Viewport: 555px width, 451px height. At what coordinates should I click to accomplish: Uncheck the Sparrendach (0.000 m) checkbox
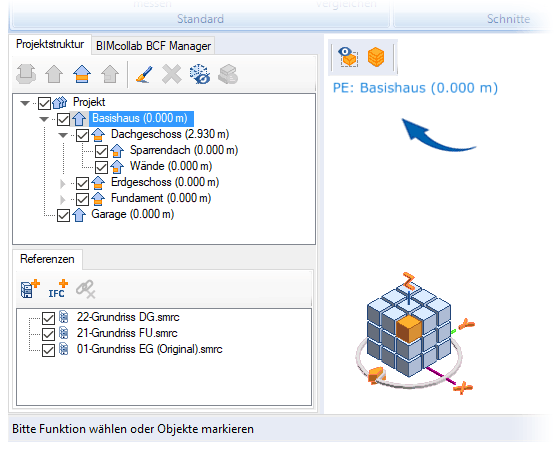point(101,151)
